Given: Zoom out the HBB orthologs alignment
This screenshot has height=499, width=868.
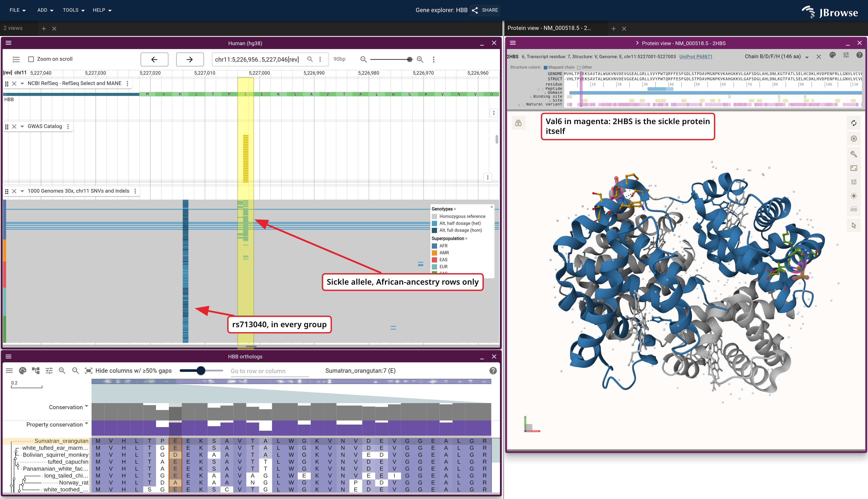Looking at the screenshot, I should point(75,371).
